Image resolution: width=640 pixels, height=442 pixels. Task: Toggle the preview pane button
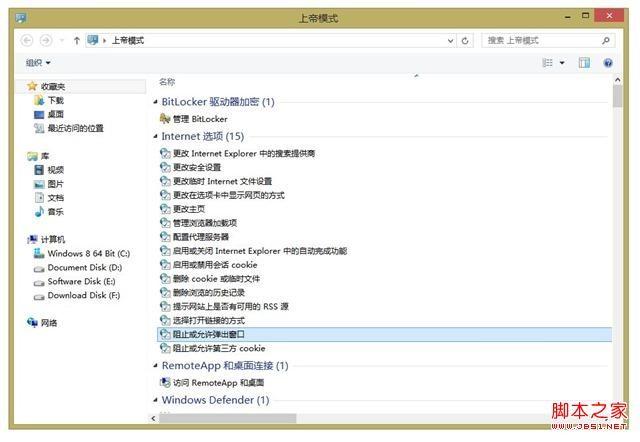[584, 62]
